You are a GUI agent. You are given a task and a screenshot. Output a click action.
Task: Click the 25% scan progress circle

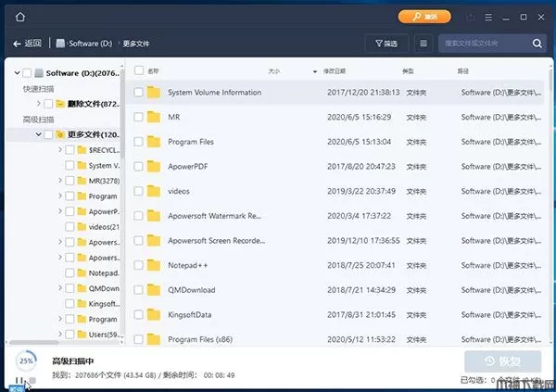26,360
